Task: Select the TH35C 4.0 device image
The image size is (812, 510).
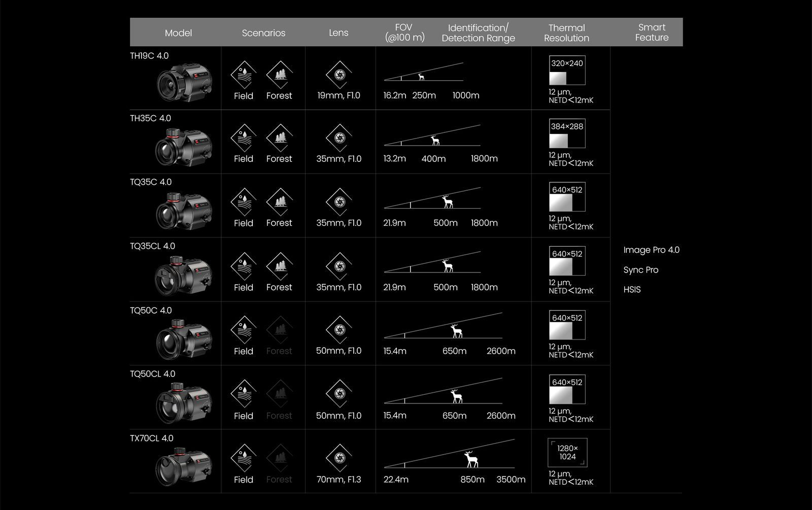Action: click(184, 147)
